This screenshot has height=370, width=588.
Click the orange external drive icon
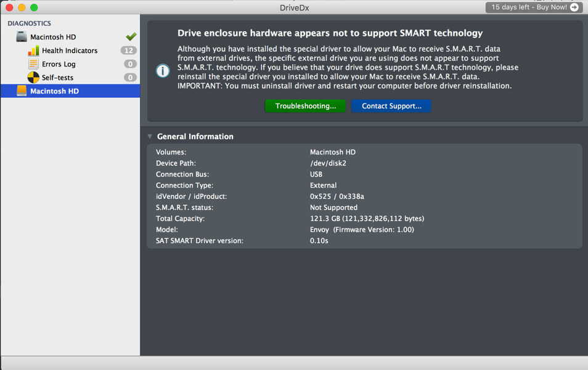pos(22,91)
